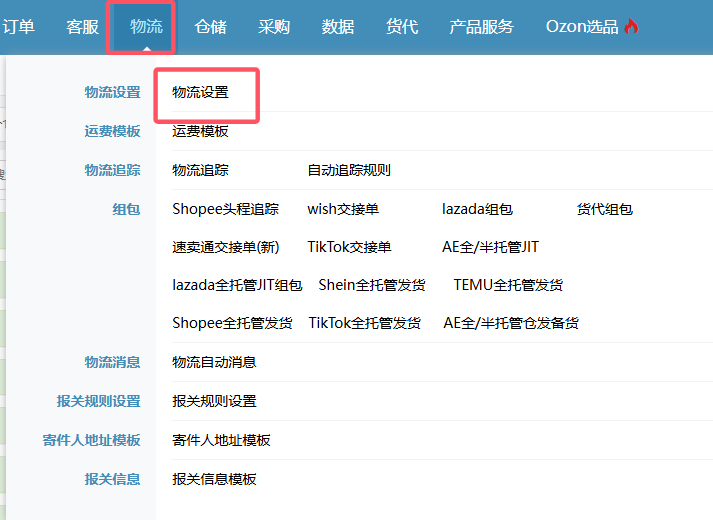
Task: Open the 客服 menu tab
Action: [x=82, y=26]
